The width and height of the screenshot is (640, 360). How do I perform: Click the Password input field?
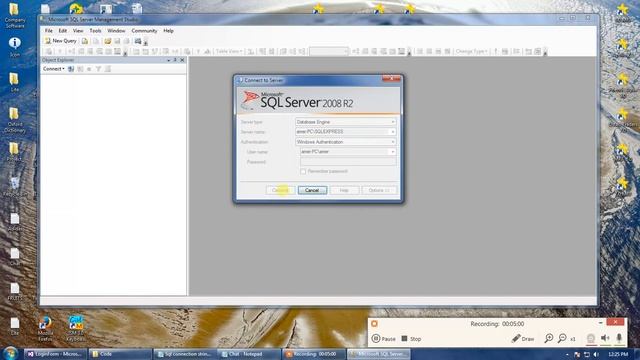pos(348,162)
